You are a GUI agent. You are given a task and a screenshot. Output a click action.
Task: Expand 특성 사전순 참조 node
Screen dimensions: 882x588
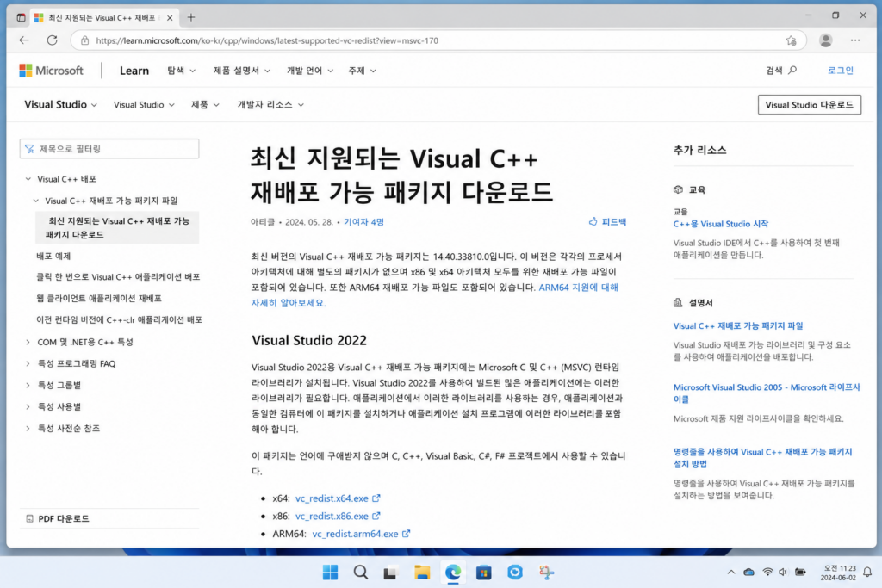[28, 429]
